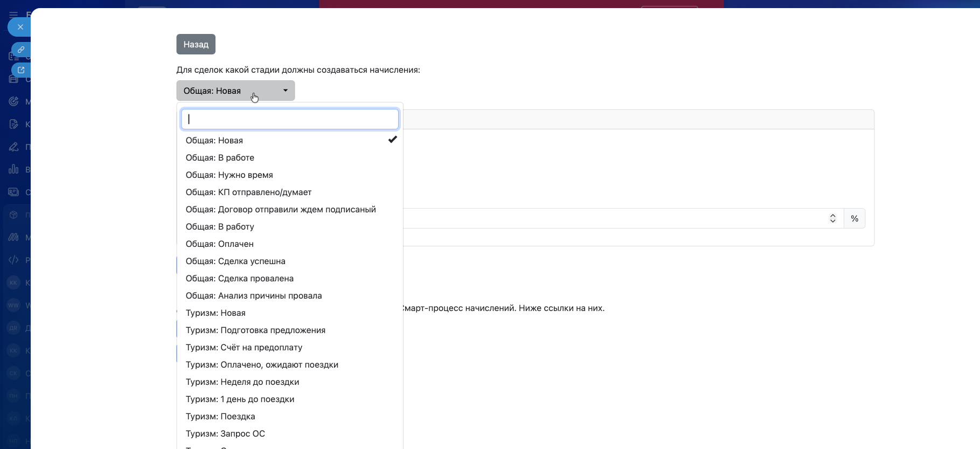Select Общая: Нужно время stage
Screen dimensions: 980x449
click(290, 175)
